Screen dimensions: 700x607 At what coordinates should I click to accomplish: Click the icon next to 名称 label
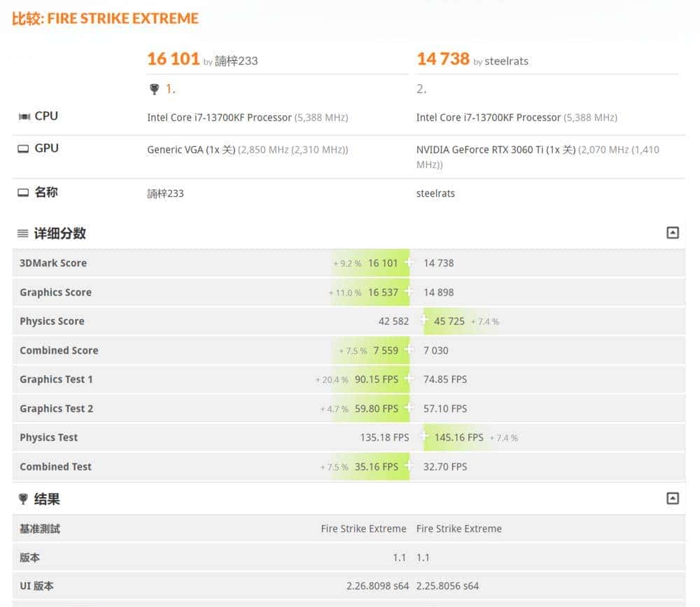[x=22, y=192]
